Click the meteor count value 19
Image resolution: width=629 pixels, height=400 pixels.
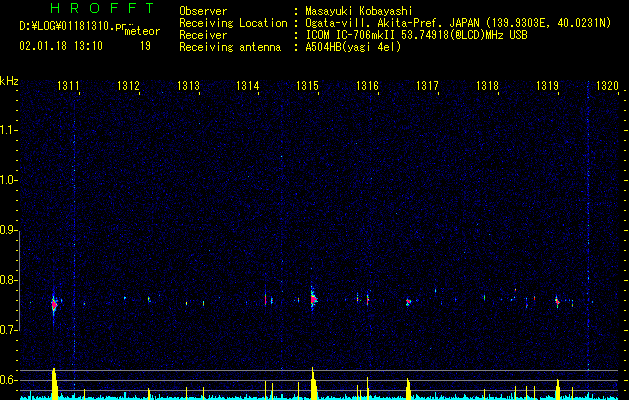tap(145, 46)
